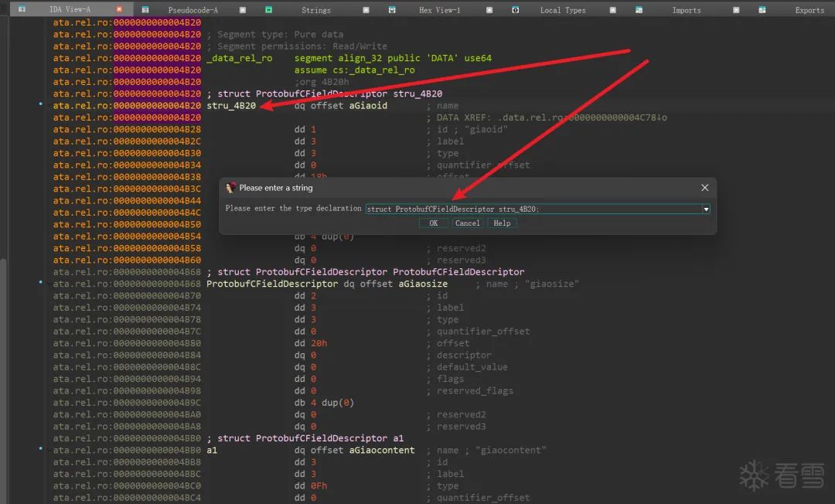
Task: Close the Pseudocode-A tab
Action: click(x=243, y=9)
